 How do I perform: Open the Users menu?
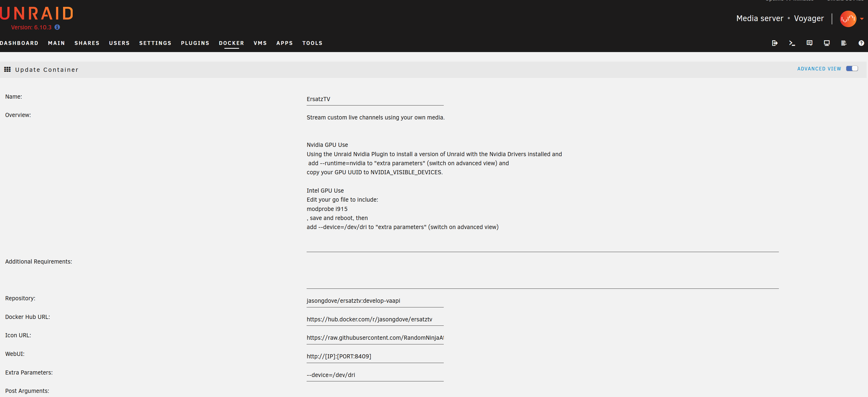click(x=119, y=43)
